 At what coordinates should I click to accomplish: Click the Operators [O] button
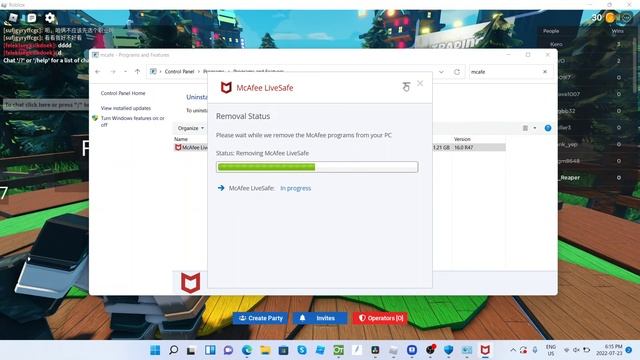380,318
